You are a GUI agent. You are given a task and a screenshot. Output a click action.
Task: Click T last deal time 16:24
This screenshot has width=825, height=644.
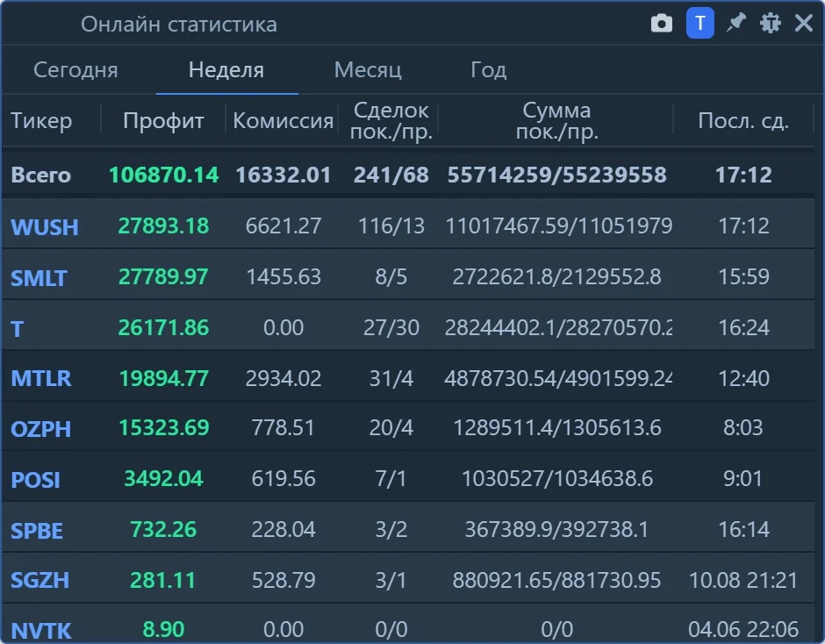pos(743,327)
